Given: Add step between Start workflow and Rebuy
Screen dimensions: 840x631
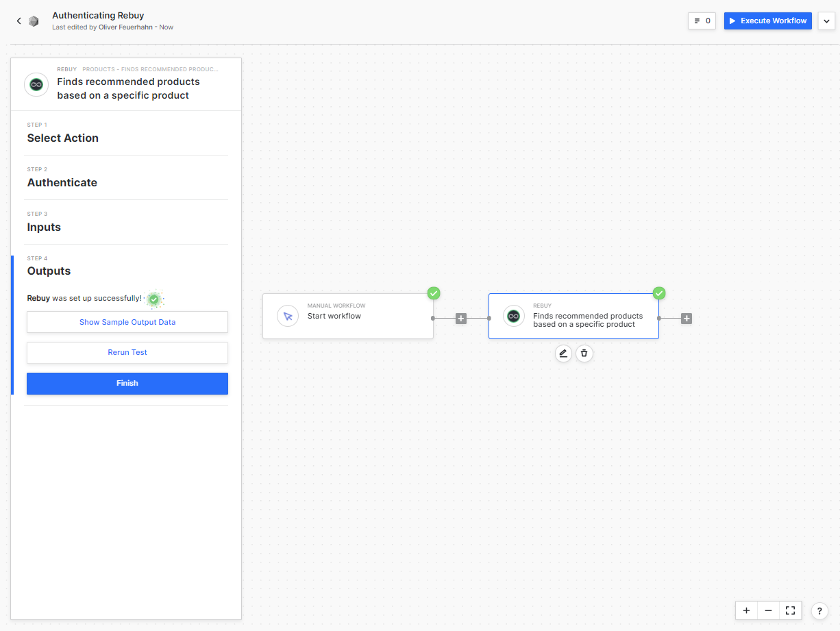Looking at the screenshot, I should (x=461, y=319).
